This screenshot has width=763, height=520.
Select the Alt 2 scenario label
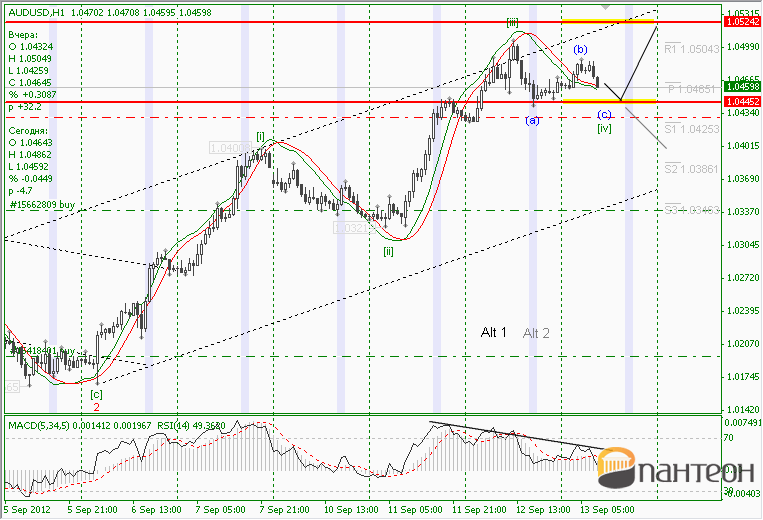pos(536,333)
